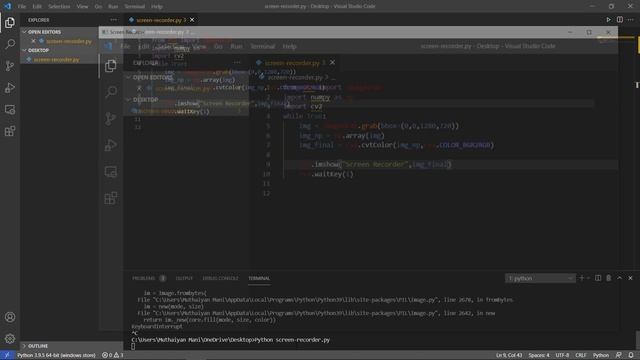
Task: Open Extensions in the outer activity bar
Action: pos(10,131)
